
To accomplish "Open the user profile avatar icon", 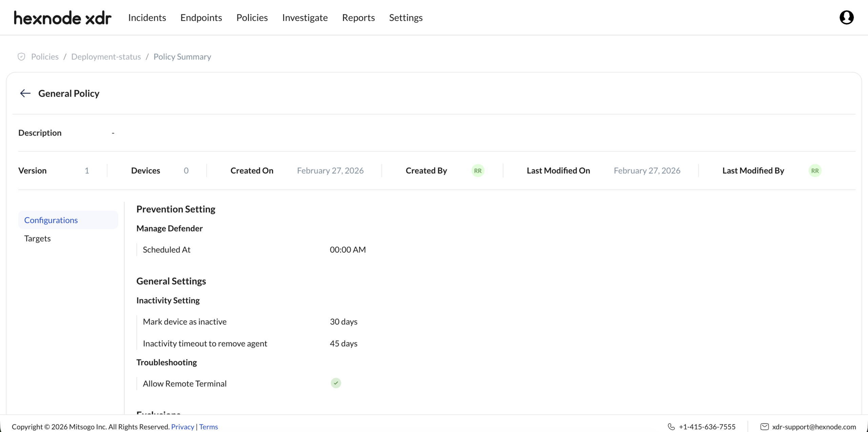I will click(846, 17).
